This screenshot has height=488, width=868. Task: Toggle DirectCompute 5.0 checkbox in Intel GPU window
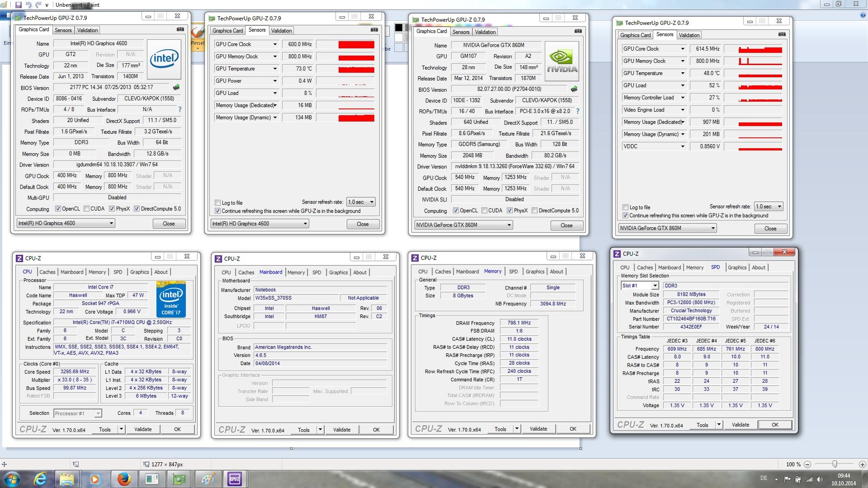pos(137,209)
